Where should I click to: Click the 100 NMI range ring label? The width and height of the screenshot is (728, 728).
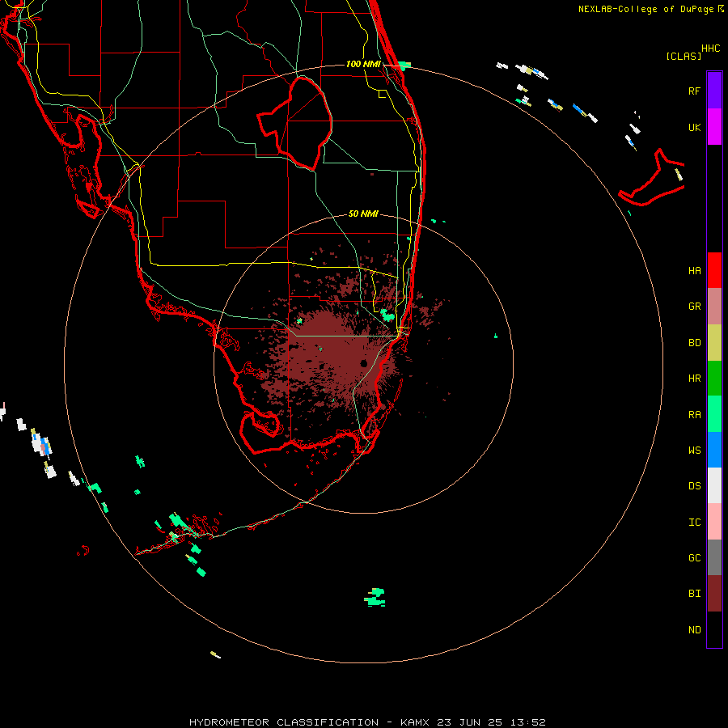pos(363,64)
